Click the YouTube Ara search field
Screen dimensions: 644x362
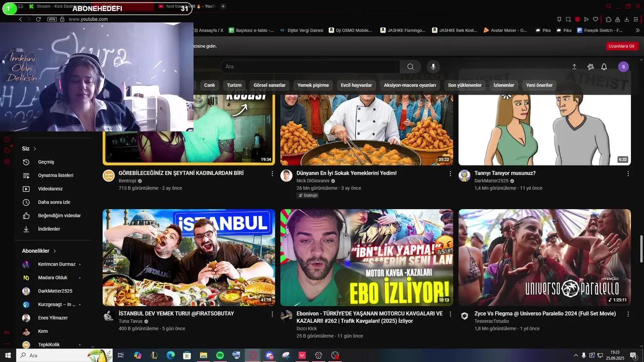(310, 67)
